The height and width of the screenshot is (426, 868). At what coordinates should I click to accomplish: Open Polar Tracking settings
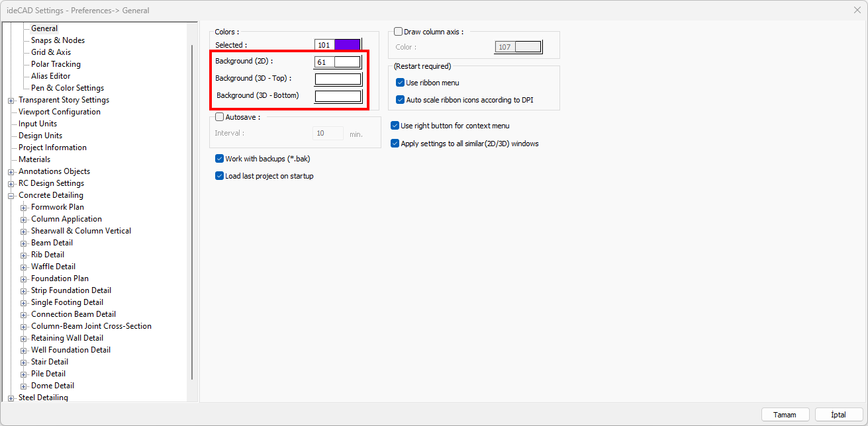click(56, 64)
